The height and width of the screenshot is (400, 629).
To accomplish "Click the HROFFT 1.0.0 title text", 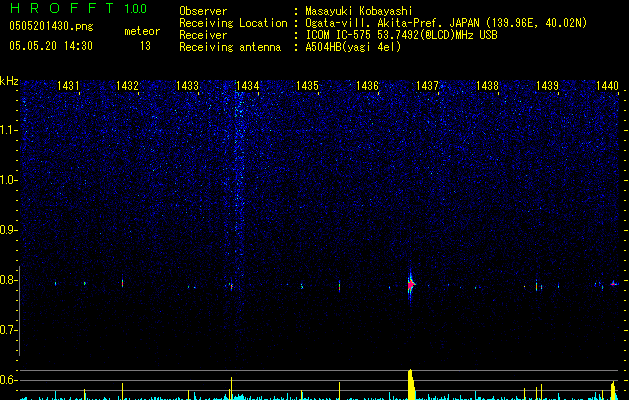I will coord(78,8).
